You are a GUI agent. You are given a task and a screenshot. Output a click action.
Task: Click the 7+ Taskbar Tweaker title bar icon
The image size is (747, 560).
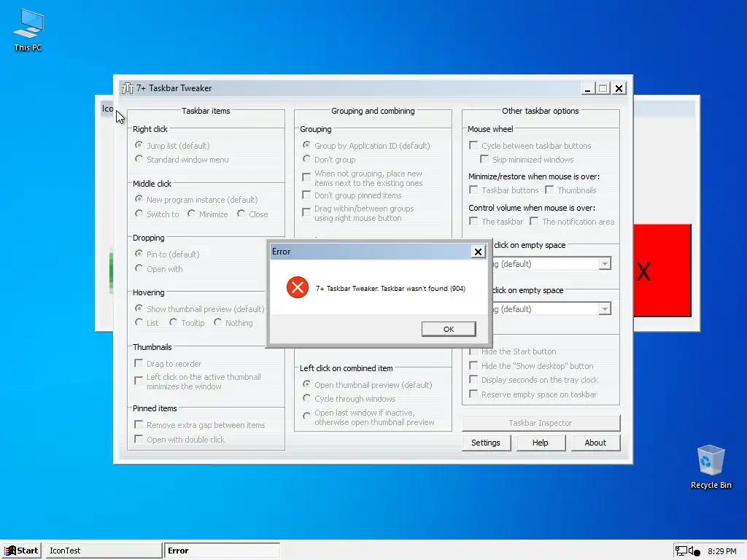[x=127, y=88]
